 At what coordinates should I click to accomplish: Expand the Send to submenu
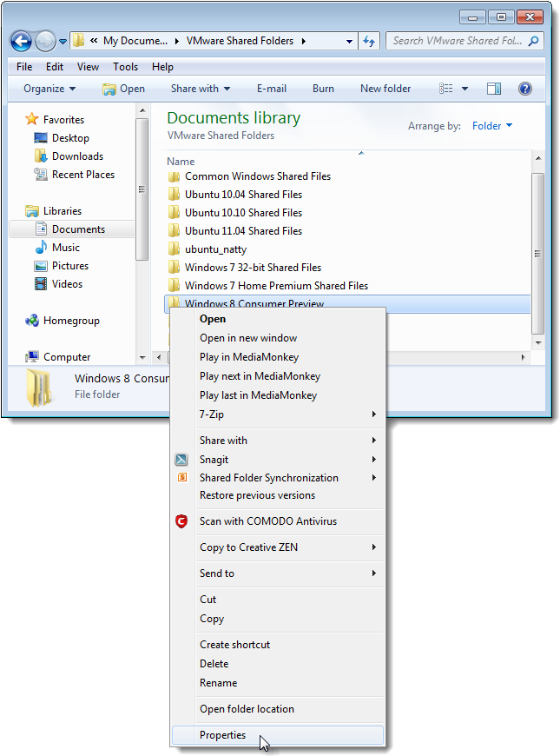point(278,574)
